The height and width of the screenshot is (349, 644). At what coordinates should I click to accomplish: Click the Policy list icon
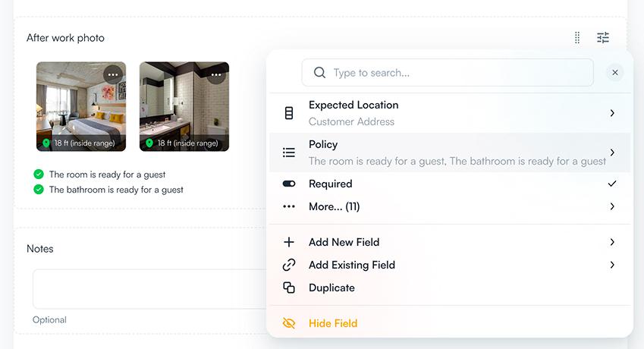coord(289,152)
